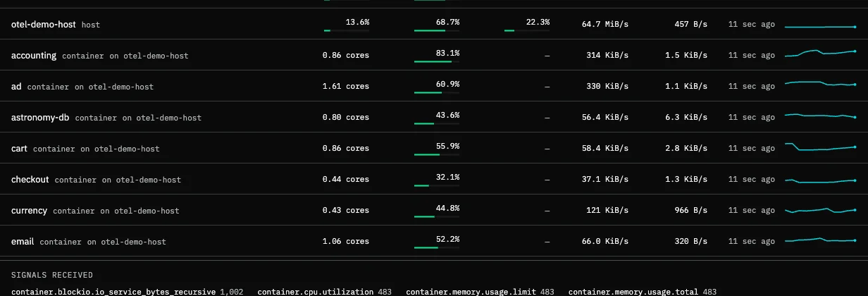Open the otel-demo-host host row
This screenshot has height=296, width=868.
[434, 24]
